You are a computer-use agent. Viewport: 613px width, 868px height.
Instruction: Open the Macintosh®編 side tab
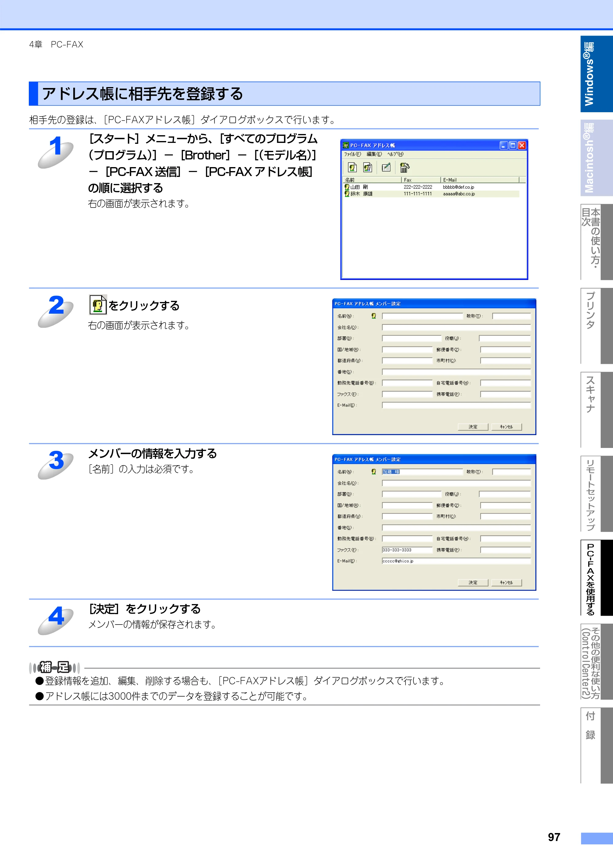click(x=596, y=158)
